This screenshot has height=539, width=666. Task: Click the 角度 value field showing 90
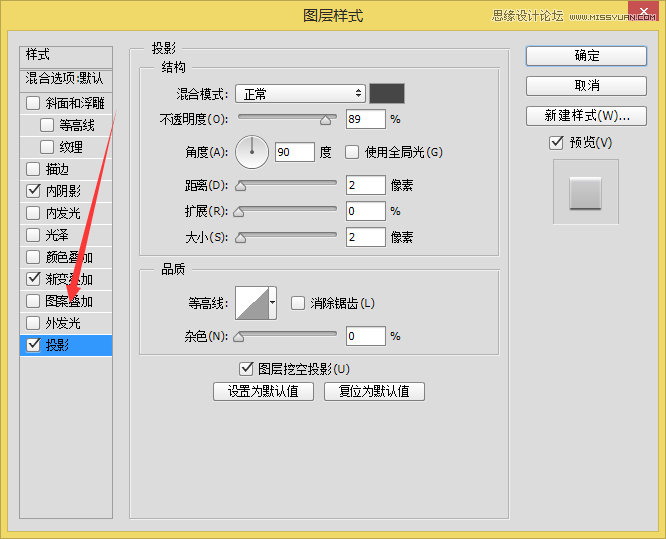(x=295, y=152)
